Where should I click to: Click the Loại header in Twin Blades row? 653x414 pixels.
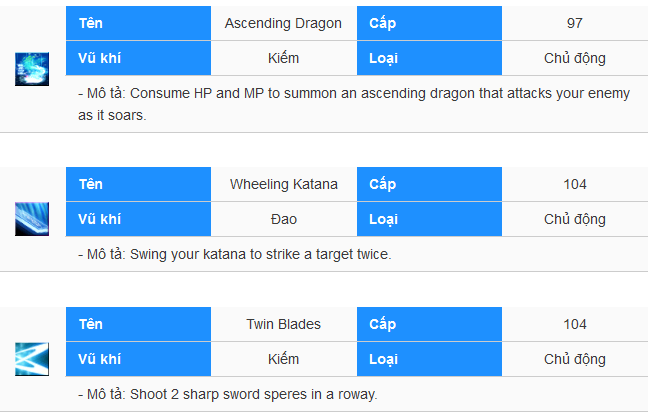click(x=429, y=359)
